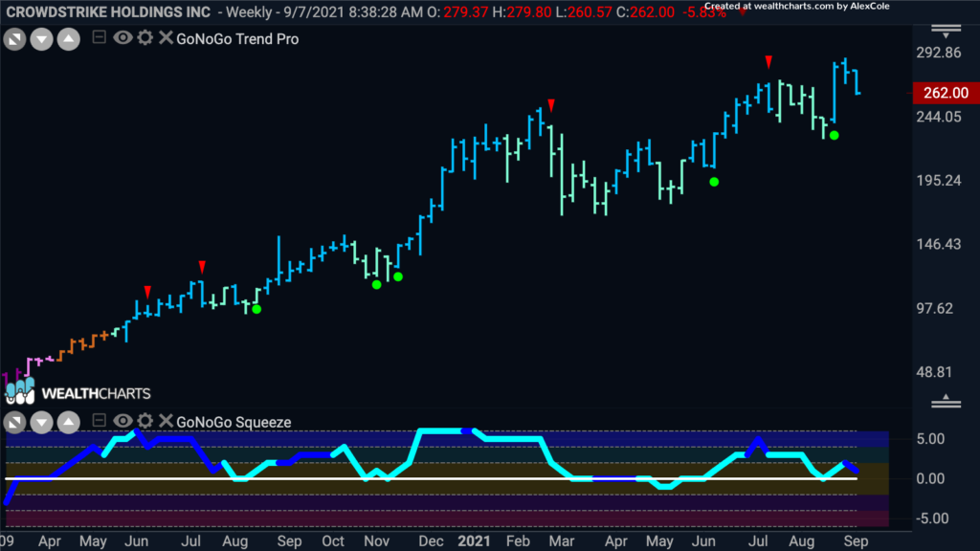980x551 pixels.
Task: Click the pane divider handle below 48.81
Action: 947,402
